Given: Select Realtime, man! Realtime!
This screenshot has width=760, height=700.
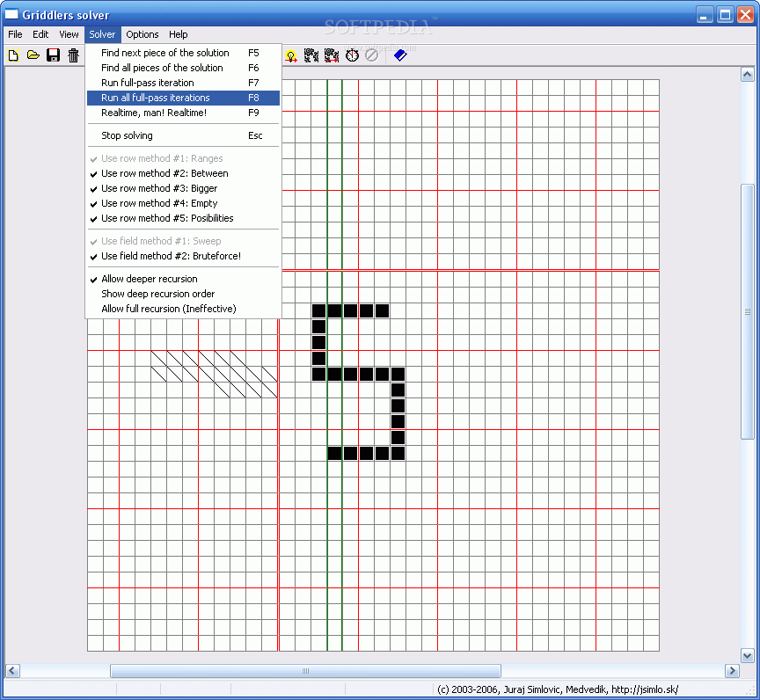Looking at the screenshot, I should coord(183,113).
